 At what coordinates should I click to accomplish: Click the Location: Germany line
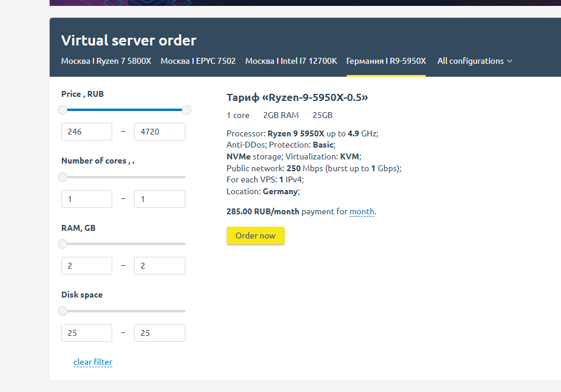coord(263,191)
